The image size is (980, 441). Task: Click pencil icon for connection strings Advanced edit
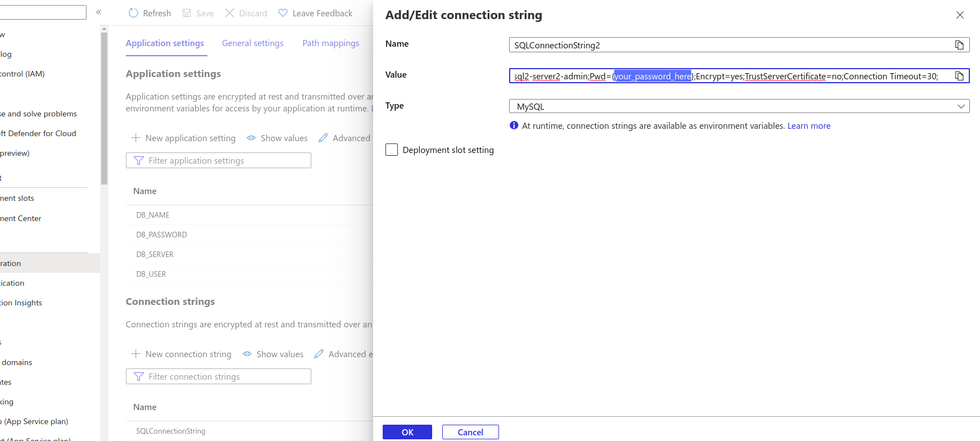point(319,354)
